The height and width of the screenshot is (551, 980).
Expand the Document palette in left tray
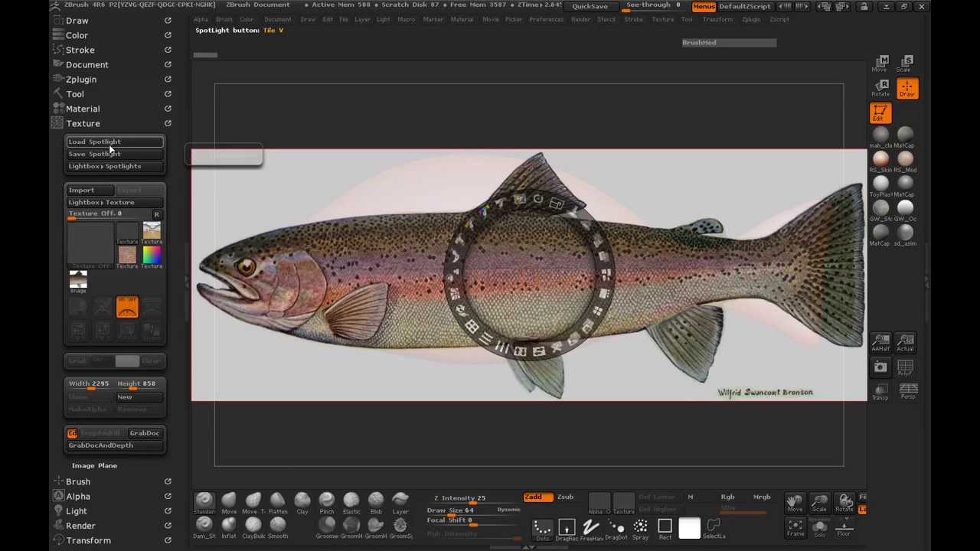point(87,64)
